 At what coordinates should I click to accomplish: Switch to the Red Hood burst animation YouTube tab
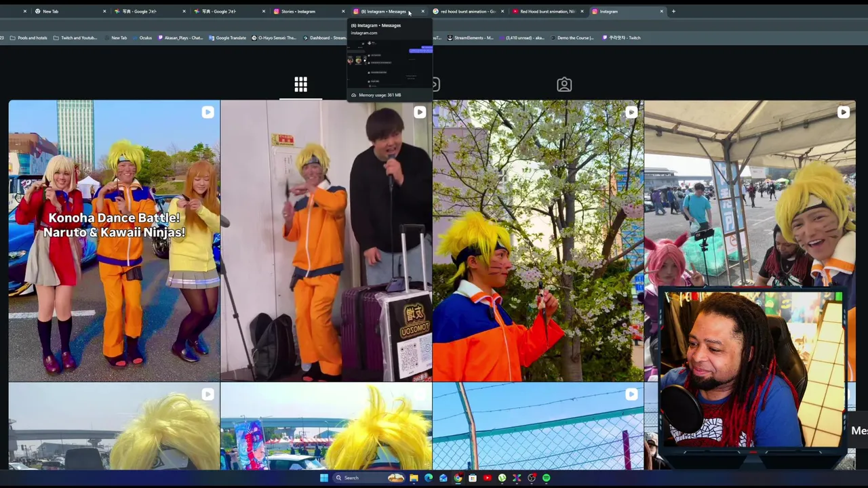click(547, 12)
